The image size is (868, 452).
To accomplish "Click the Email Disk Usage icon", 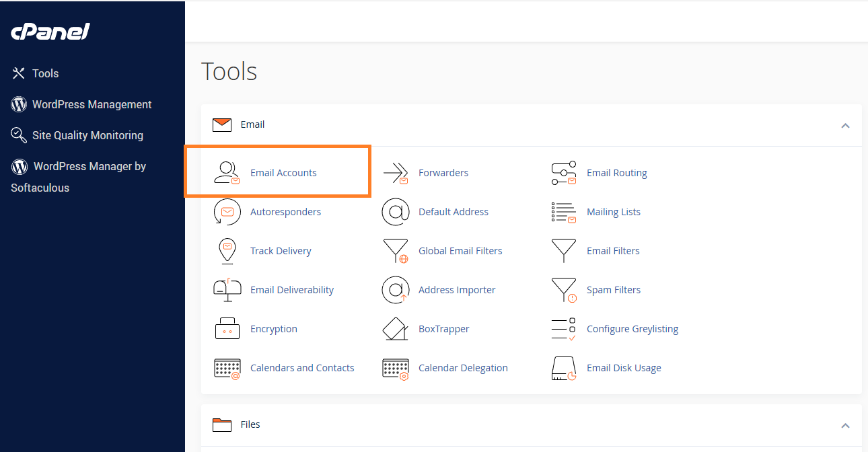I will [563, 368].
